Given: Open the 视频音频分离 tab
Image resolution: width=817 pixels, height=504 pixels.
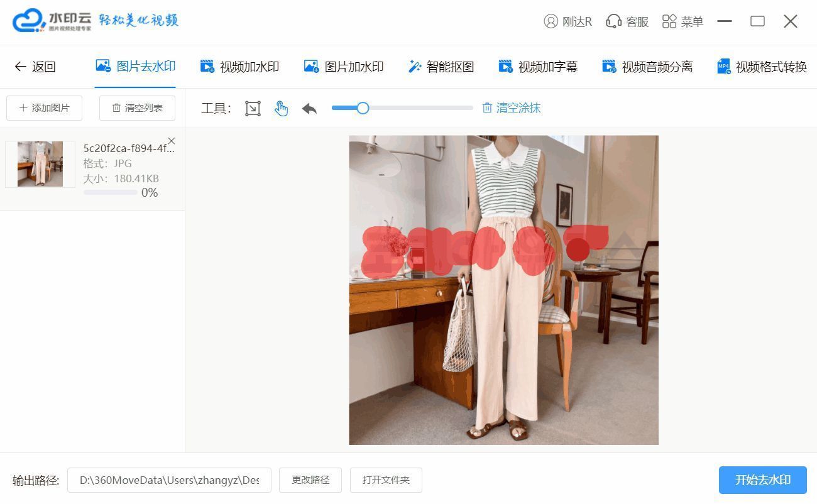Looking at the screenshot, I should [647, 67].
